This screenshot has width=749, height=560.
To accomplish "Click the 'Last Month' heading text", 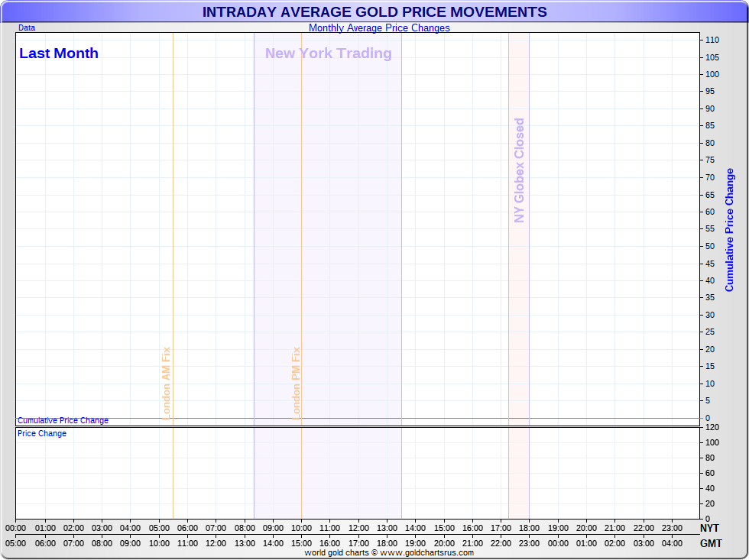I will pyautogui.click(x=59, y=53).
